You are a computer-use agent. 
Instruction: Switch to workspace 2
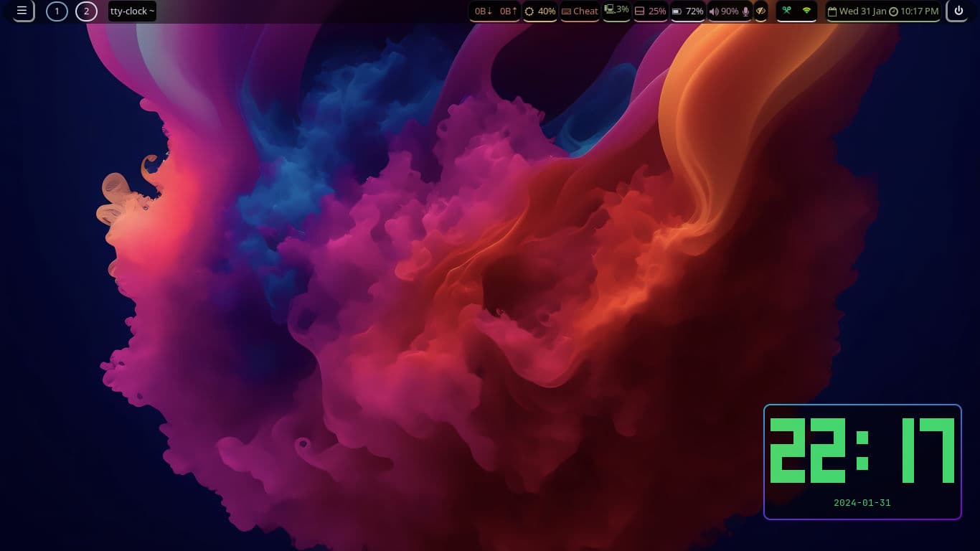86,11
